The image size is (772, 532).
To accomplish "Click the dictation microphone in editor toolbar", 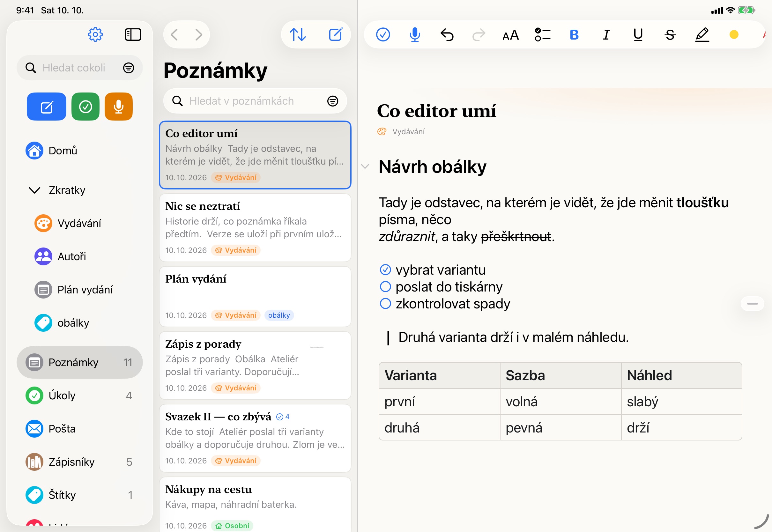I will [415, 34].
